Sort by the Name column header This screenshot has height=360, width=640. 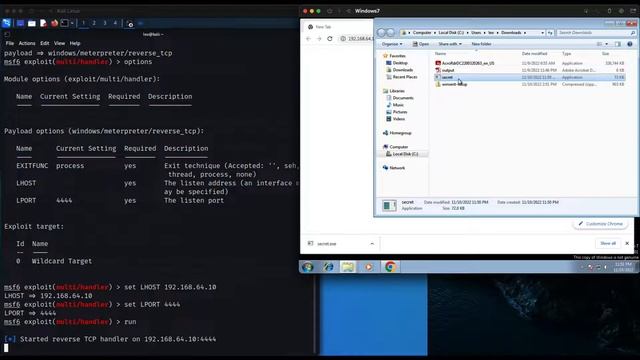[x=440, y=54]
